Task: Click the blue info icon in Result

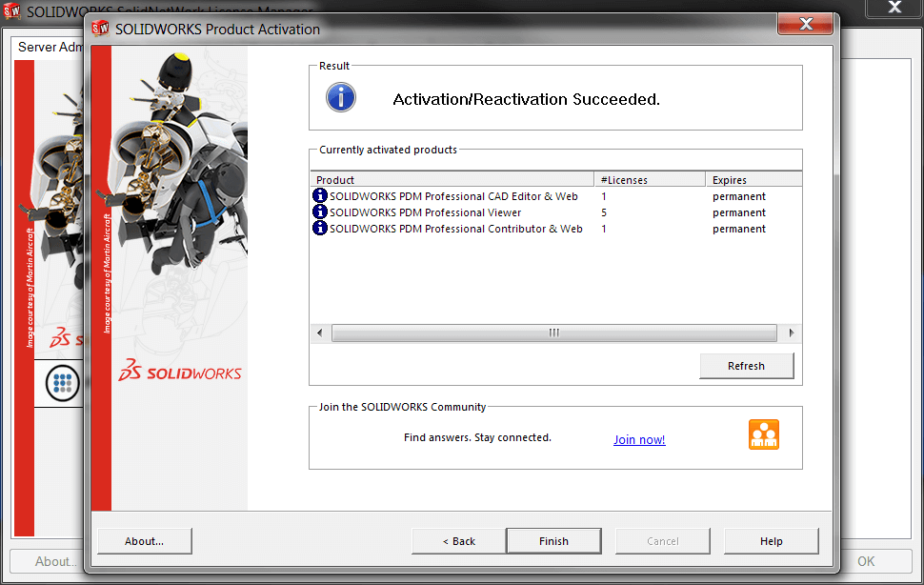Action: [x=341, y=97]
